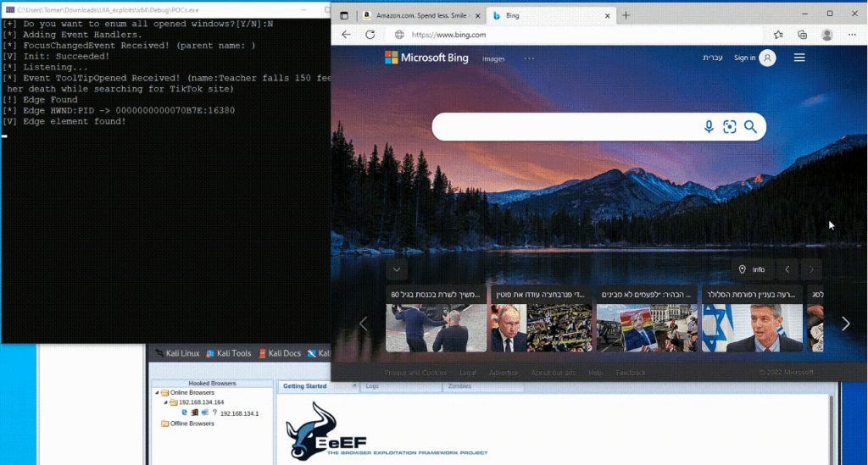This screenshot has height=465, width=868.
Task: Click the POCs.exe console title bar icon
Action: [x=9, y=10]
